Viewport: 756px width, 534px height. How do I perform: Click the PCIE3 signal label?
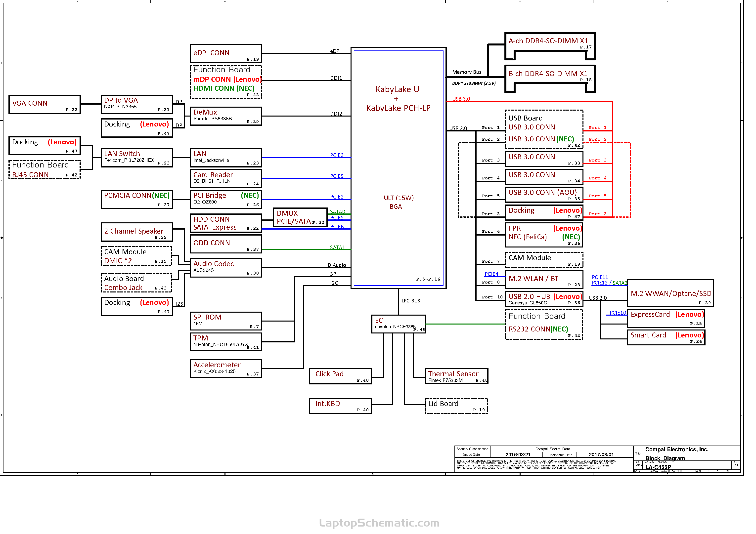tap(337, 155)
